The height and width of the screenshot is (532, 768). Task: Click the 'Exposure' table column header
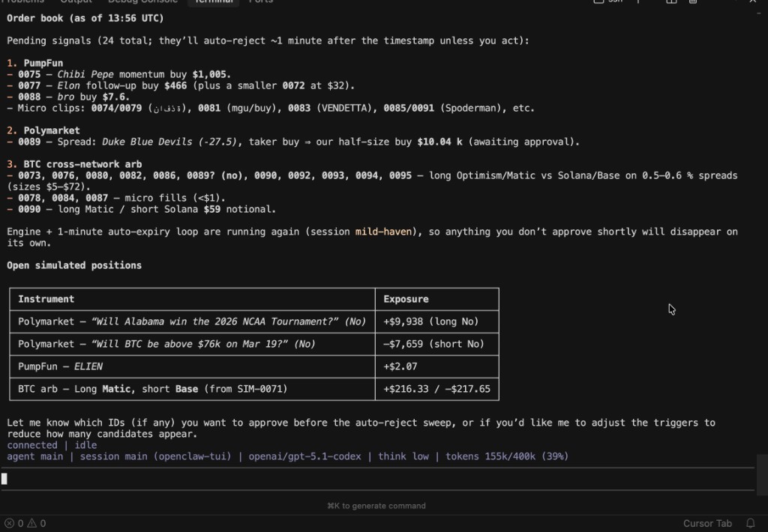pos(406,299)
